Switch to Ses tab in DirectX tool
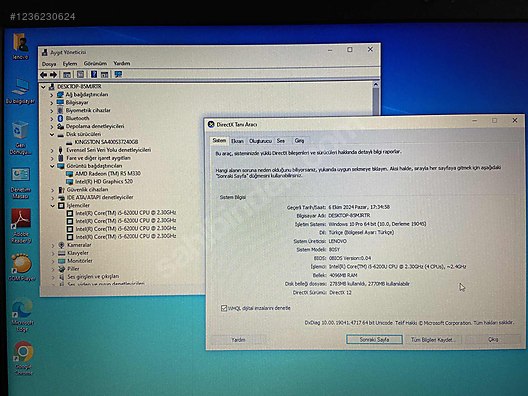The height and width of the screenshot is (396, 528). [281, 141]
